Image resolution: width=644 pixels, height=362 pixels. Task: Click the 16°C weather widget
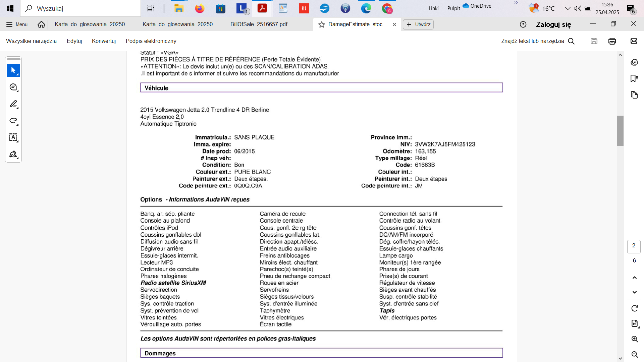pyautogui.click(x=542, y=8)
